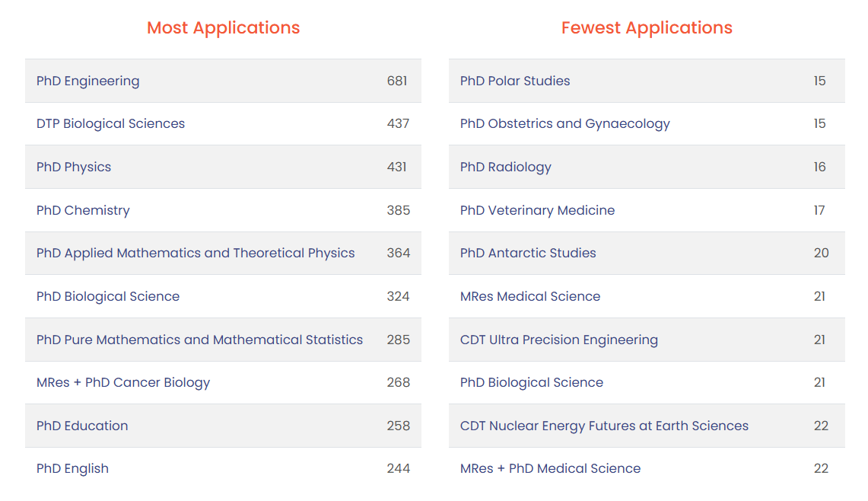Screen dimensions: 868x501
Task: Open the PhD Radiology entry
Action: coord(647,167)
